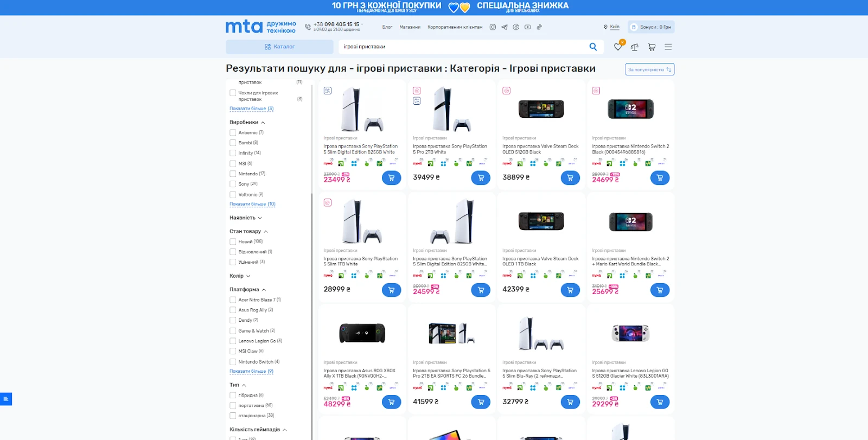Open the Nintendo Switch 2 Mario Kart Bundle image
This screenshot has height=440, width=868.
[630, 221]
